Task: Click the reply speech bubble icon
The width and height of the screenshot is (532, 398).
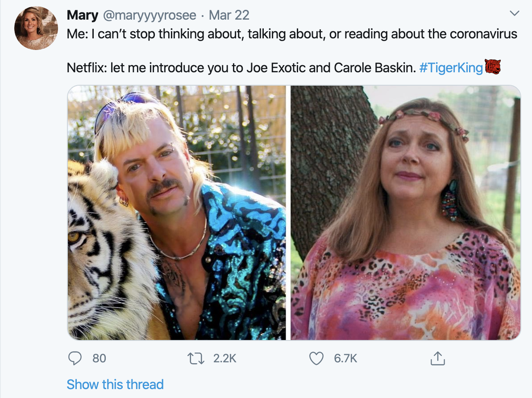Action: (76, 358)
